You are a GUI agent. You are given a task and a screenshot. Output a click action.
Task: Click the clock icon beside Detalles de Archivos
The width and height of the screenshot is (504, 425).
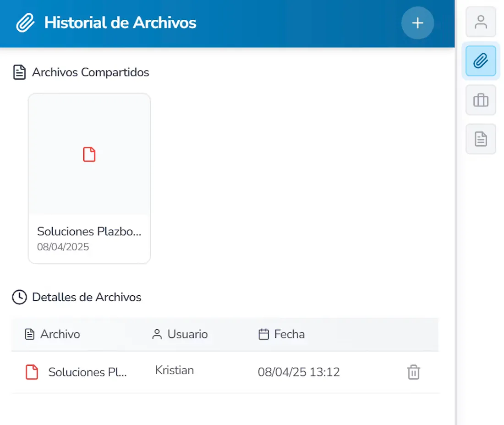coord(19,297)
